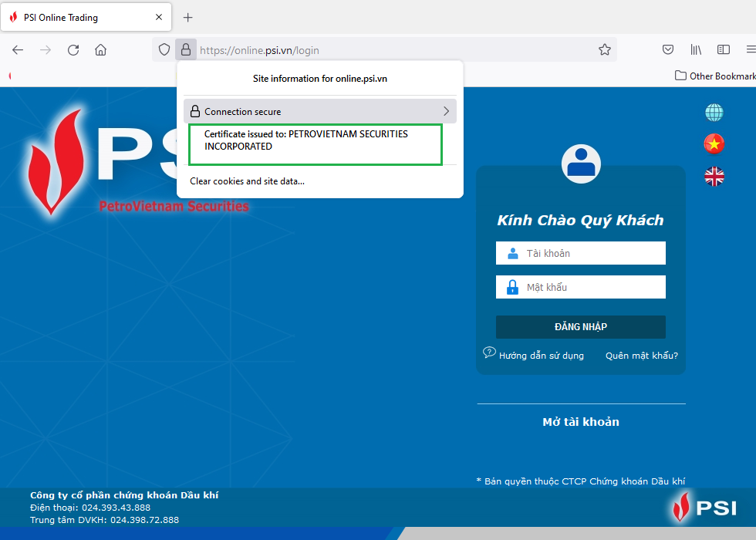Screen dimensions: 756x540
Task: Click Quên mật khẩu? link
Action: tap(642, 356)
